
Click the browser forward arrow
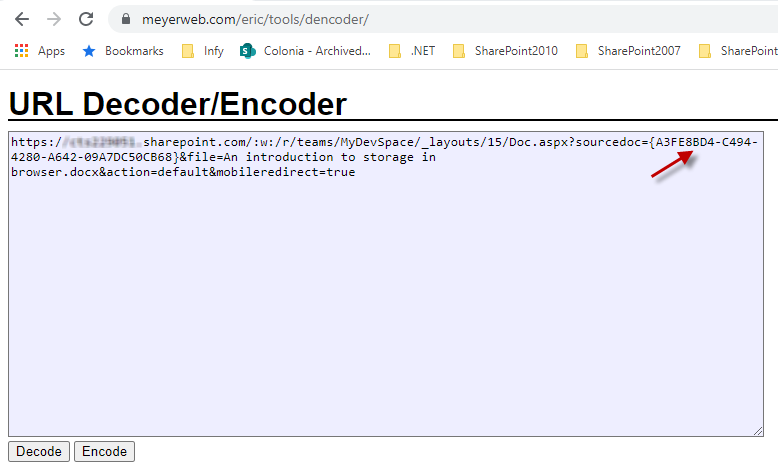(54, 19)
